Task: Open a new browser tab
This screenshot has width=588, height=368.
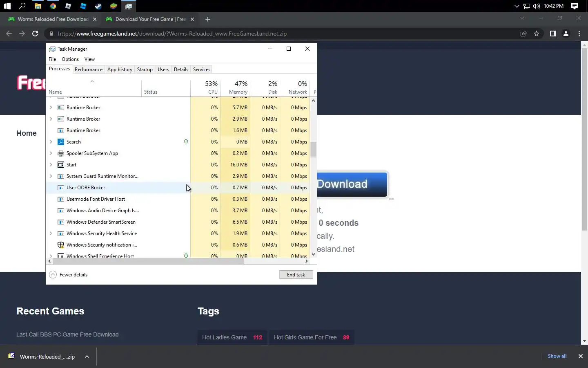Action: click(x=208, y=19)
